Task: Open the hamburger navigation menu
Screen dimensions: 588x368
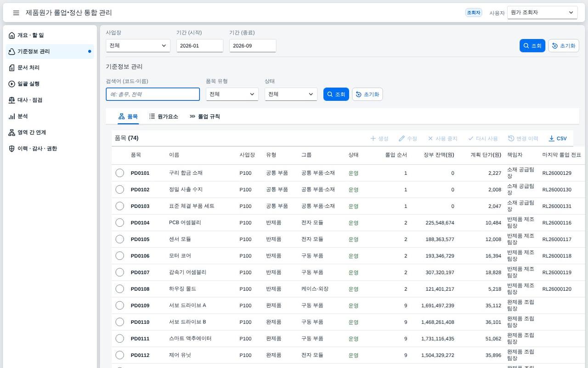Action: [16, 13]
